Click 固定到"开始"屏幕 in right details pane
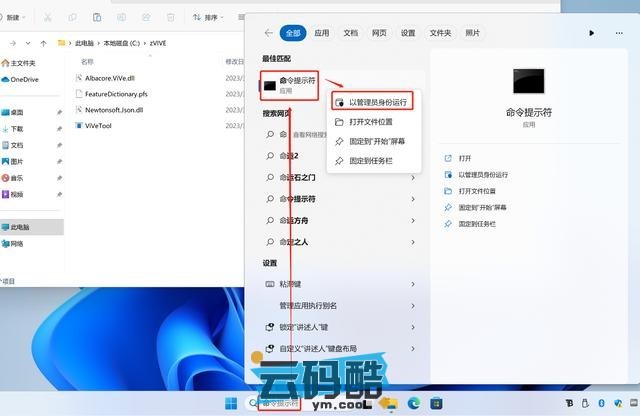640x416 pixels. (482, 207)
